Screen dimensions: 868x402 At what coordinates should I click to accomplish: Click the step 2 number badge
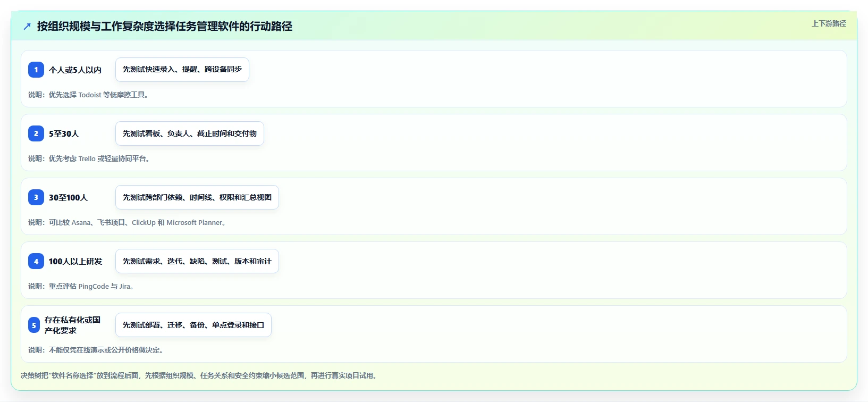[36, 133]
